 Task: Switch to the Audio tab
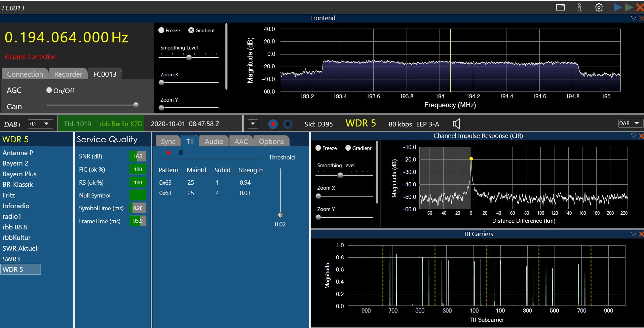(x=214, y=141)
